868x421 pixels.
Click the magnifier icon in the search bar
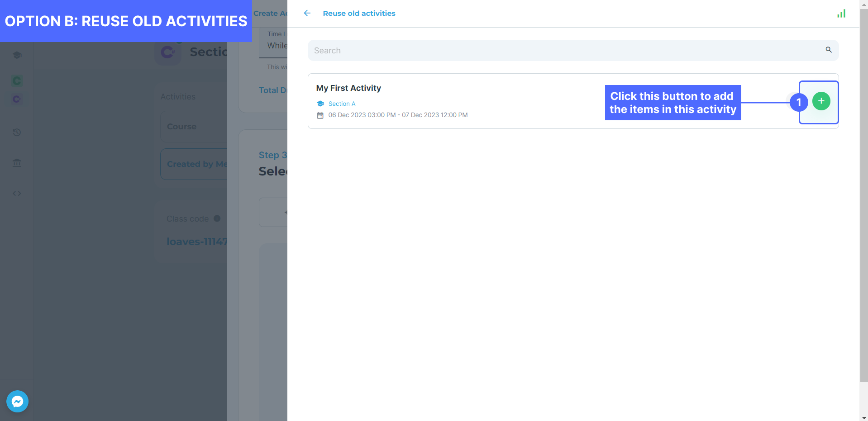click(x=829, y=50)
